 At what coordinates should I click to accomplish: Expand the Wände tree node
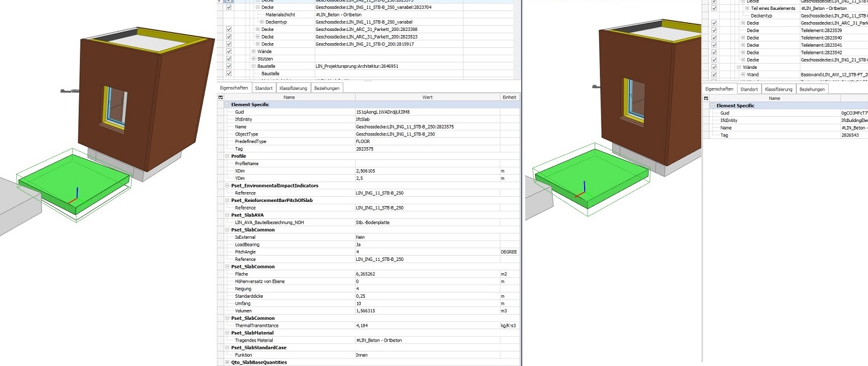(253, 51)
